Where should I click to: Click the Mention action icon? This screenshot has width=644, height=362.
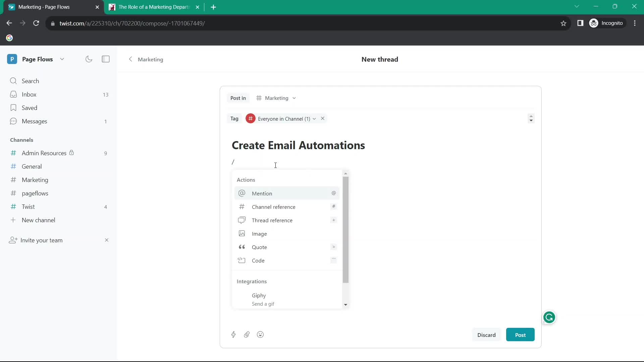click(x=241, y=193)
